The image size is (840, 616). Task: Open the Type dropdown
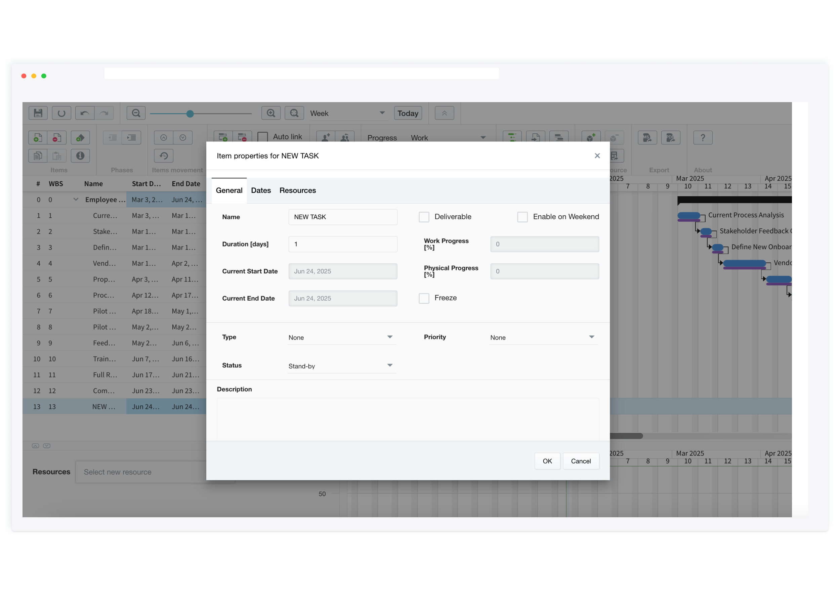tap(341, 337)
